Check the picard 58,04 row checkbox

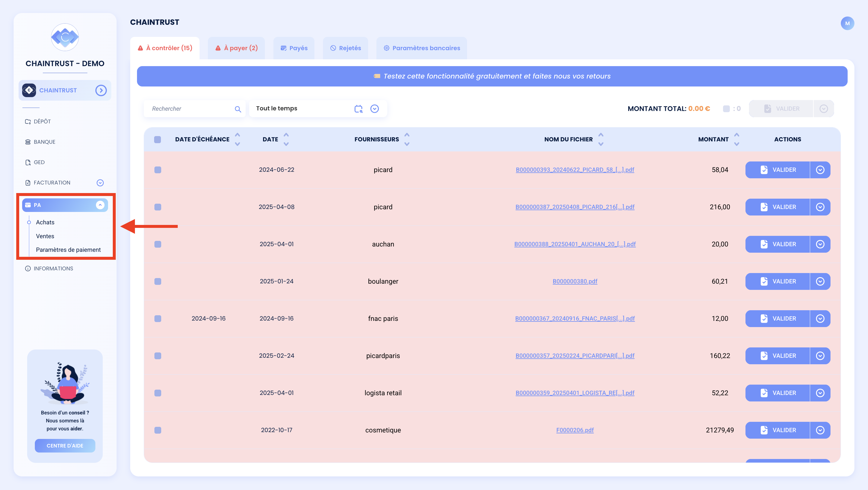click(x=158, y=170)
